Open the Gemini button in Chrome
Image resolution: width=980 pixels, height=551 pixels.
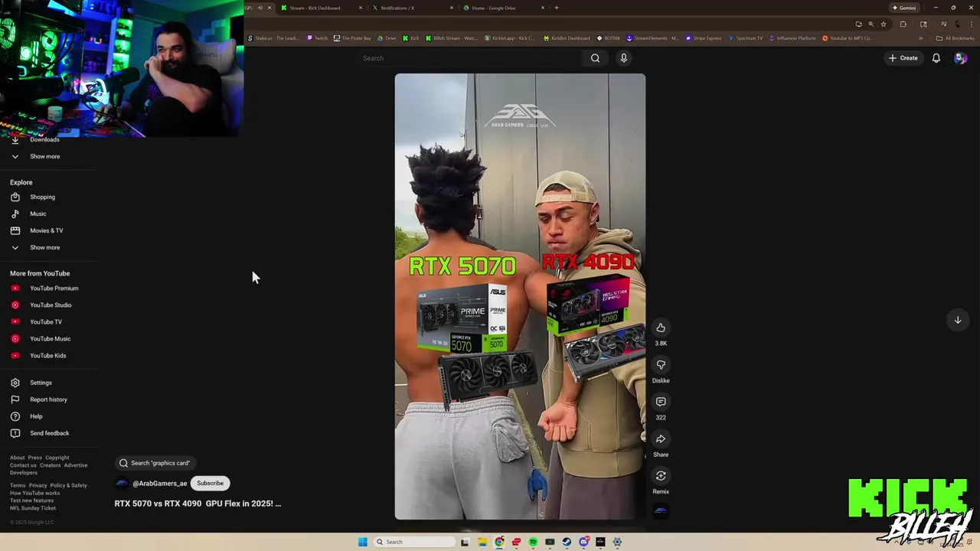coord(903,8)
